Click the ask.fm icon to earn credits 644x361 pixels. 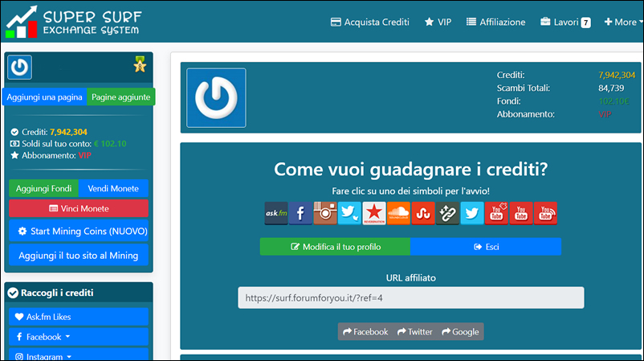tap(276, 213)
